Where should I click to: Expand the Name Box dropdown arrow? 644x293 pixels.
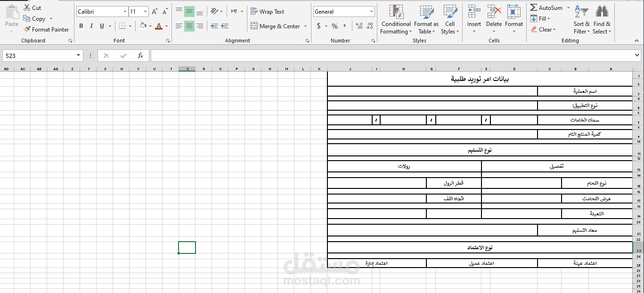[x=79, y=56]
